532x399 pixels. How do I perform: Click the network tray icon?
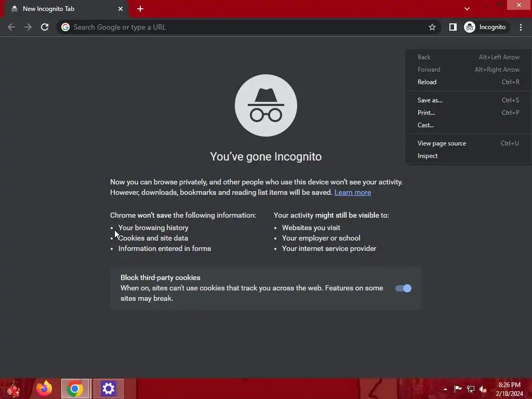coord(471,389)
